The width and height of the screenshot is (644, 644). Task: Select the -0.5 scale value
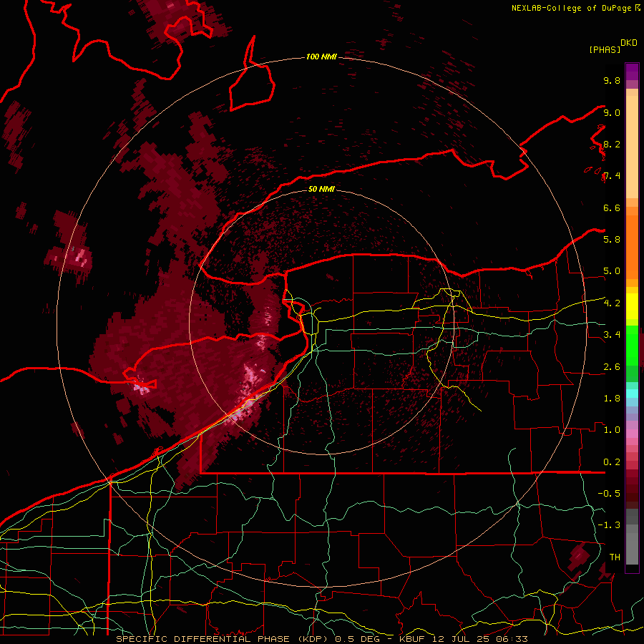609,493
